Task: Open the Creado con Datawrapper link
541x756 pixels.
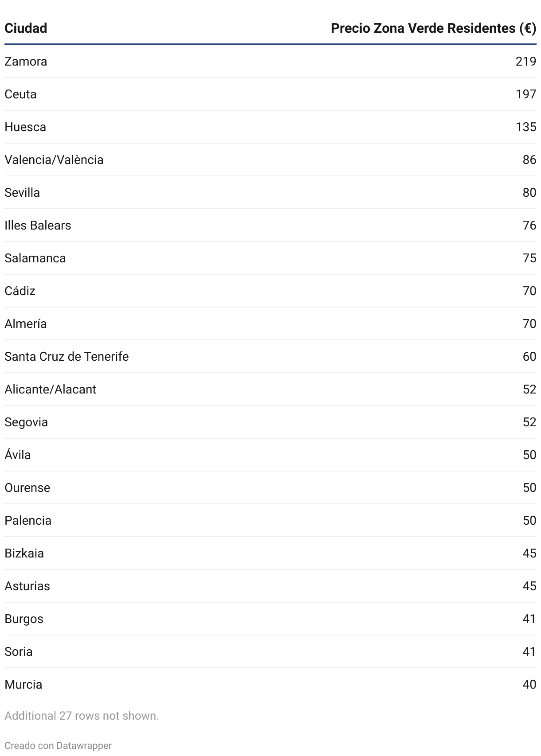Action: tap(58, 746)
